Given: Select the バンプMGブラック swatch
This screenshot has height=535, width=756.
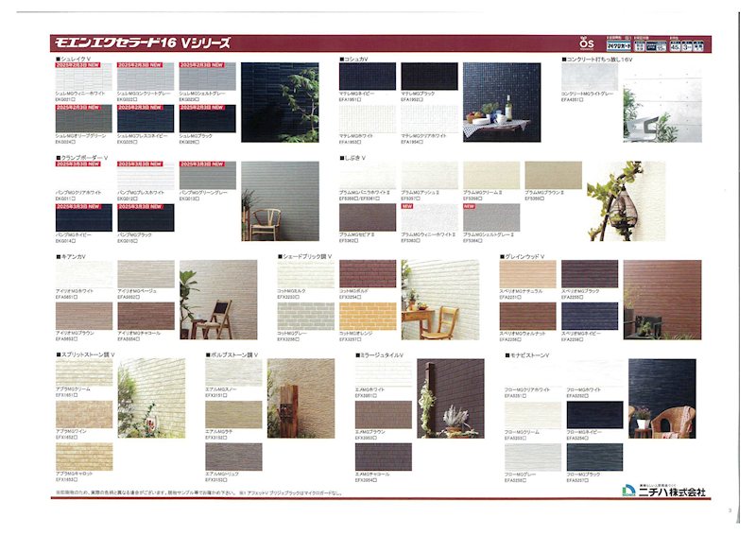Looking at the screenshot, I should [146, 217].
